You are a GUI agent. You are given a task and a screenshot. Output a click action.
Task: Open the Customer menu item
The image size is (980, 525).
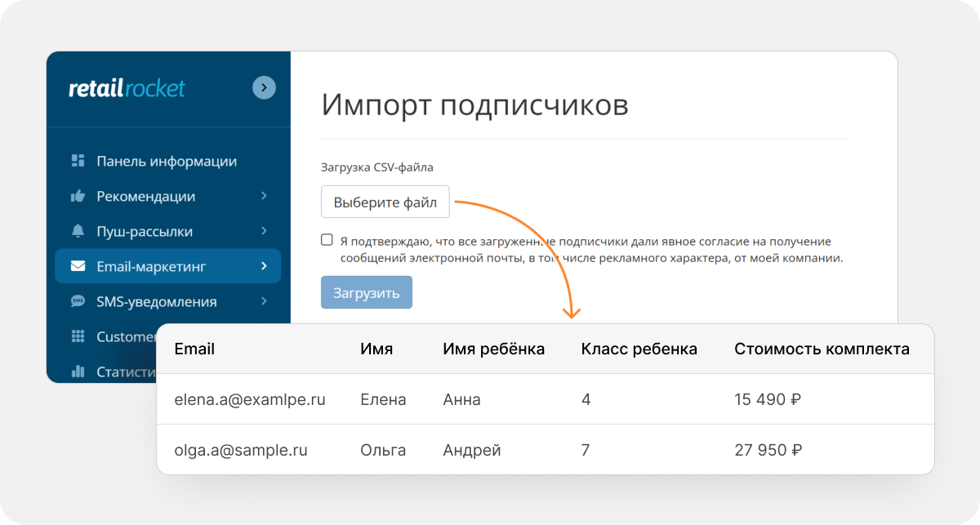tap(127, 336)
